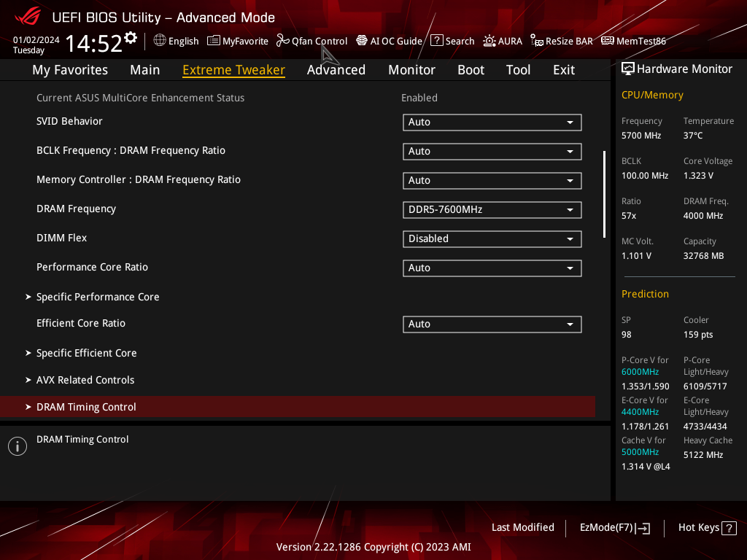Click the 5122 MHz heavy cache value

click(x=703, y=455)
